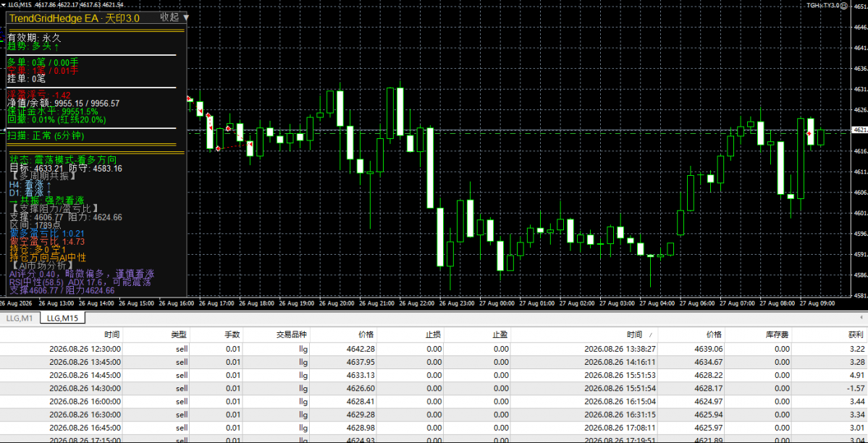The image size is (868, 443).
Task: Click the 保证金水平: 99551.5% line
Action: click(53, 111)
